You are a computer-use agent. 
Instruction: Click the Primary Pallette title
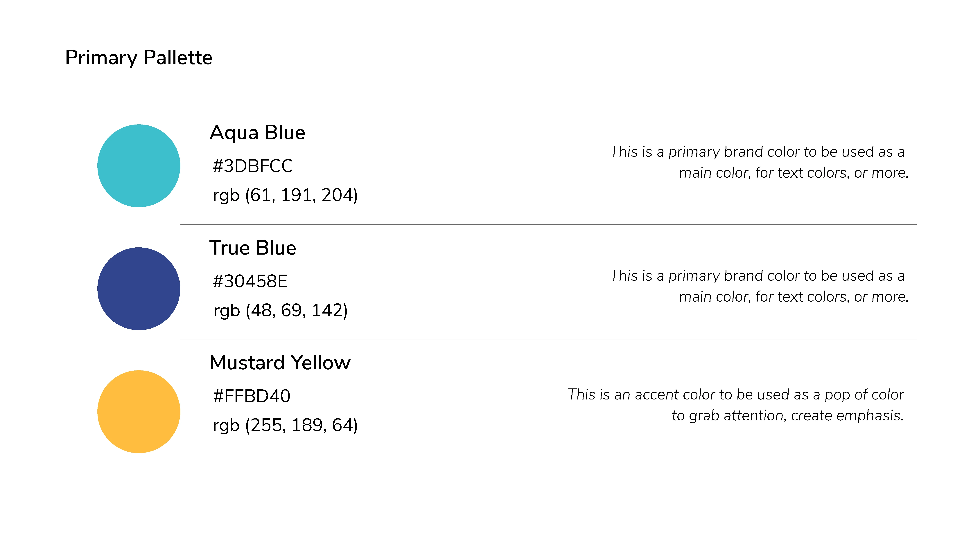point(139,58)
